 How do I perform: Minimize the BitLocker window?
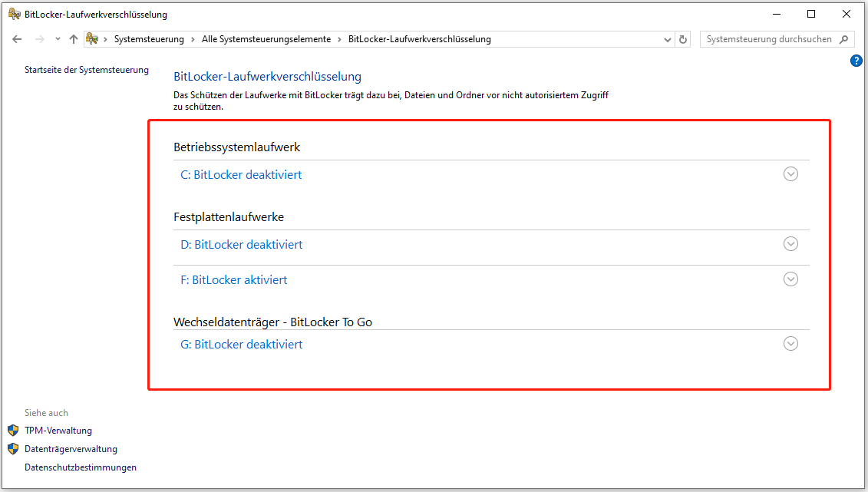click(x=777, y=14)
